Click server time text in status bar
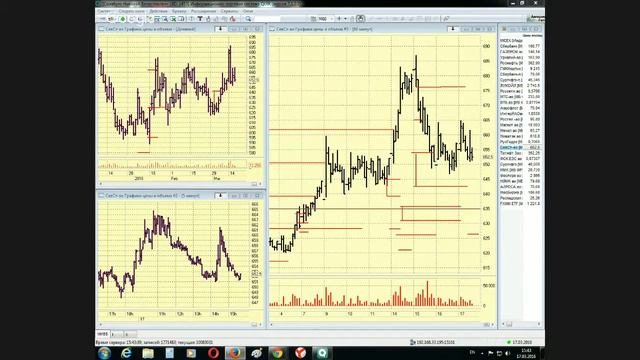 [x=154, y=342]
